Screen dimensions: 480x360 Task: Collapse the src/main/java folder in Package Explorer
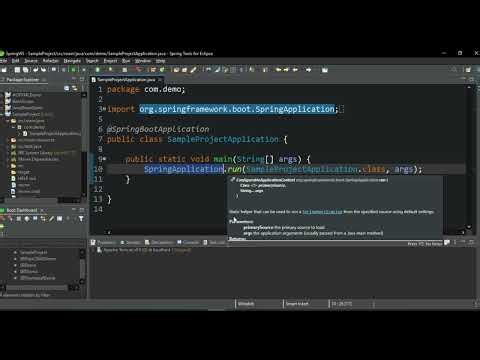(8, 121)
